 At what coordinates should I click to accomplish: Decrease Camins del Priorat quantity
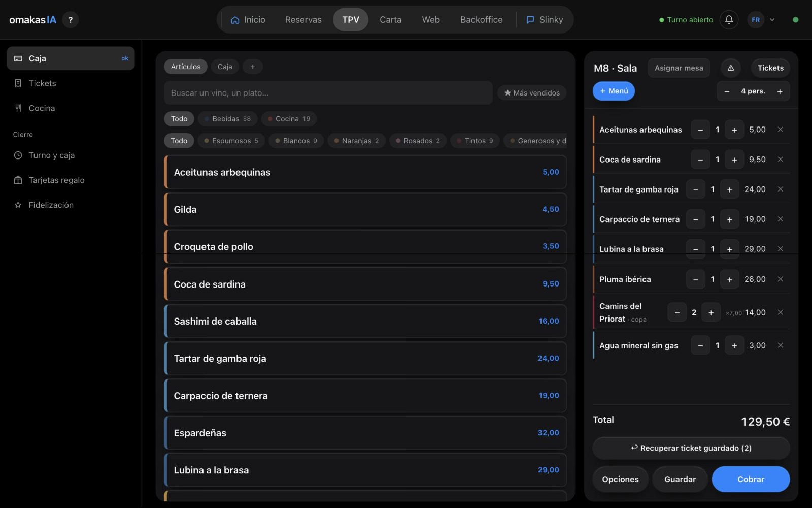click(x=677, y=312)
